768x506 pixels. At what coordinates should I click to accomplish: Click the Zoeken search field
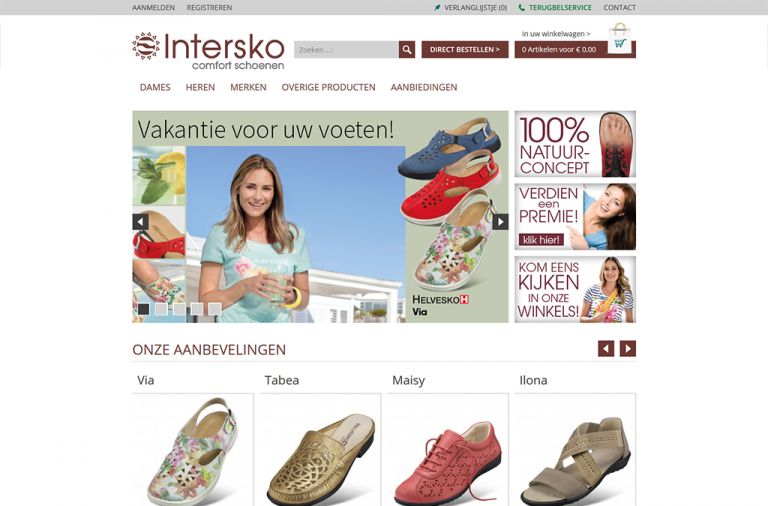[x=346, y=49]
